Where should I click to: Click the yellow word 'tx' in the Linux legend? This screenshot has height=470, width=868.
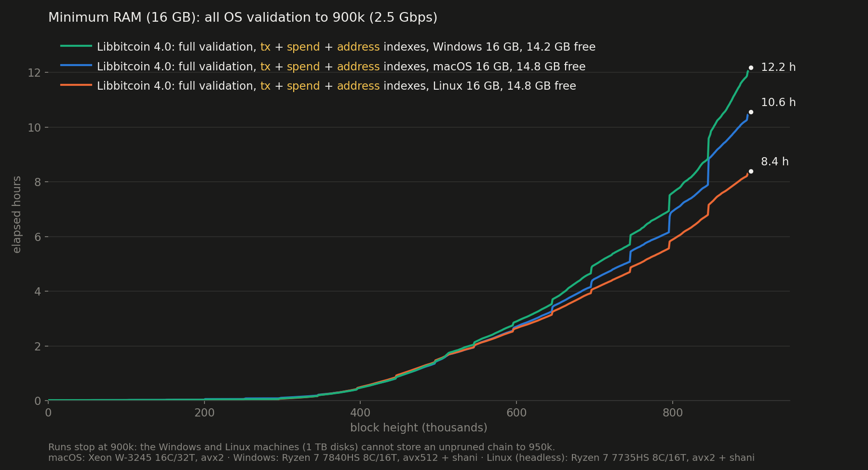click(265, 86)
